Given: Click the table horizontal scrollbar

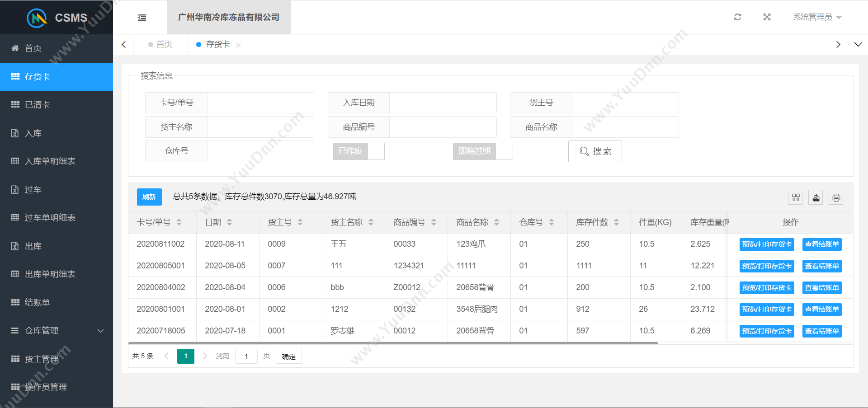Looking at the screenshot, I should (393, 343).
